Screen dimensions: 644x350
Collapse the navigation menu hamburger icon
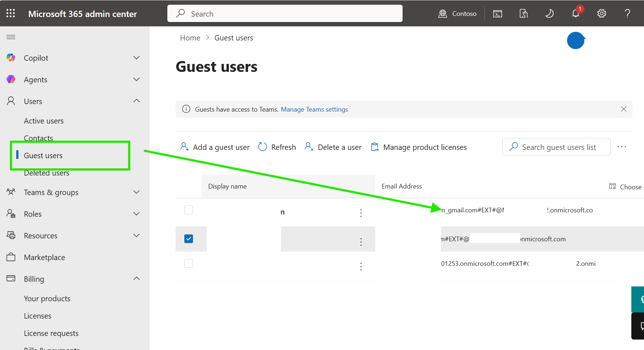point(11,37)
